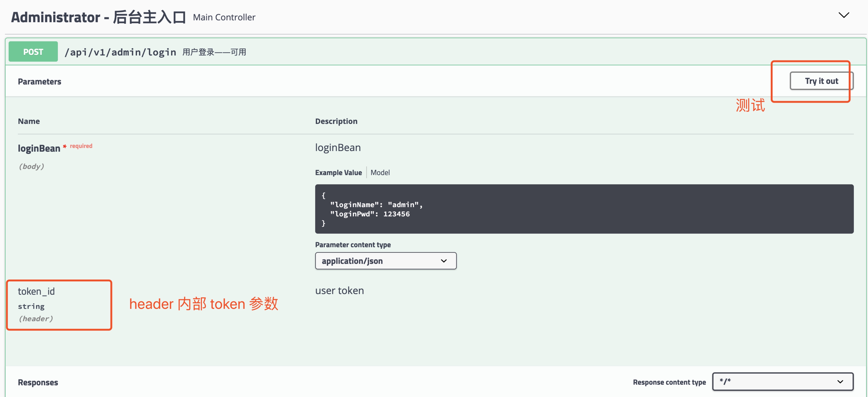
Task: Click the token_id parameter name
Action: click(36, 291)
